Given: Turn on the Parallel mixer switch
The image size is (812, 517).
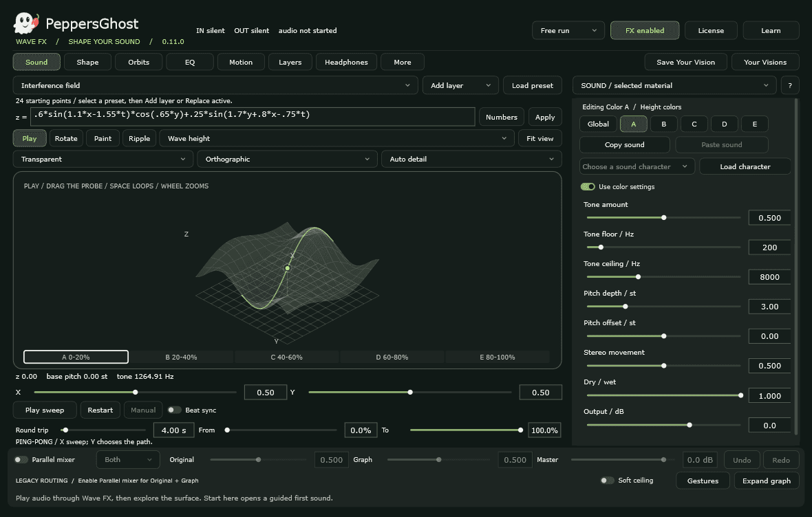Looking at the screenshot, I should click(21, 459).
